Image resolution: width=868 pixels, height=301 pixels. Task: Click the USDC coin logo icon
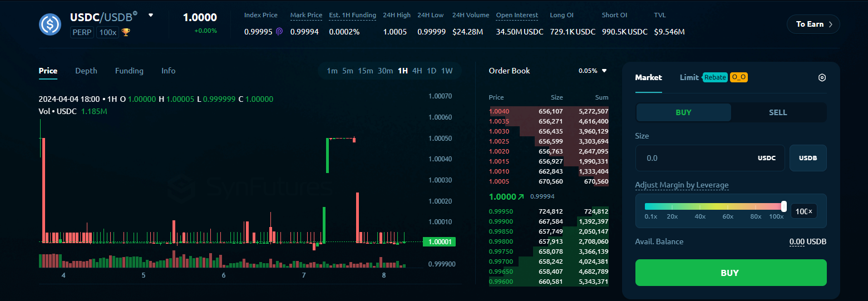click(50, 24)
